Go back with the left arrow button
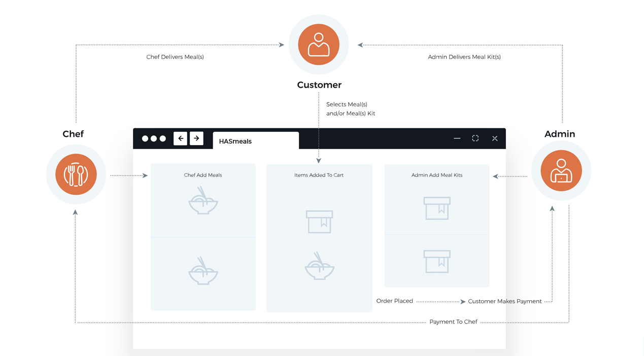Viewport: 644px width, 356px height. click(x=180, y=138)
